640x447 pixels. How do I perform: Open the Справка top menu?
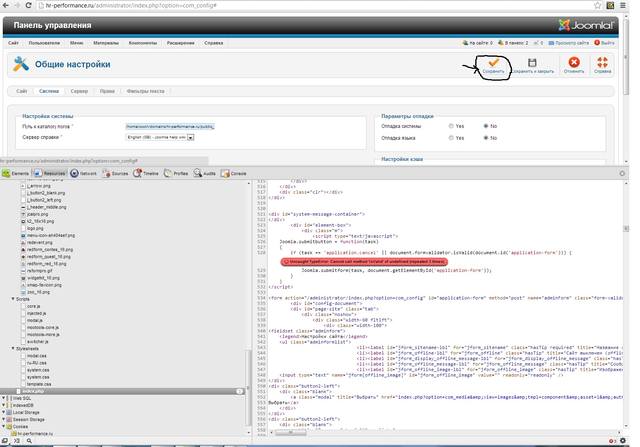point(213,43)
